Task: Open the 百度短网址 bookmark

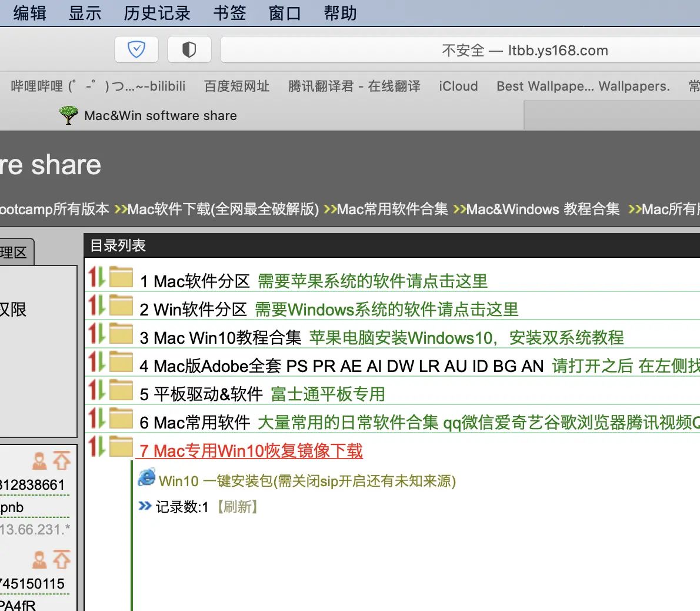Action: (x=236, y=86)
